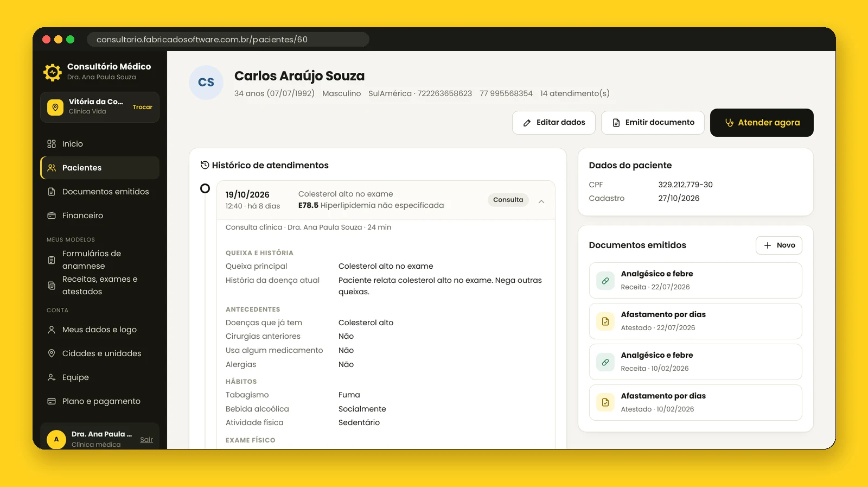Start appointment with Atender agora
Image resolution: width=868 pixels, height=487 pixels.
point(762,123)
